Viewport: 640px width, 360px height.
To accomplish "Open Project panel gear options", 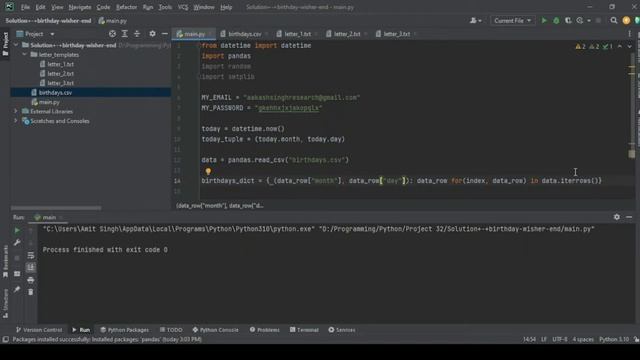I will click(x=152, y=34).
